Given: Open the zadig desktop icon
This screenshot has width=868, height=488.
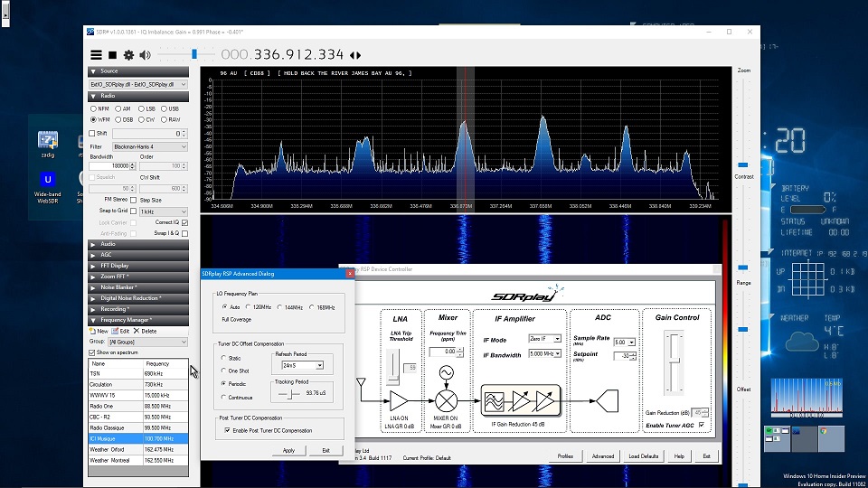Looking at the screenshot, I should 48,144.
